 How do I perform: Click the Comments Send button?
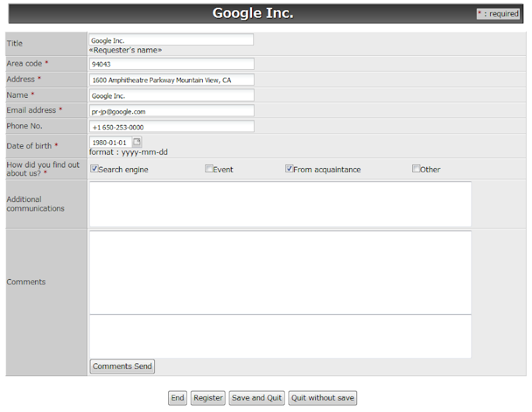coord(122,367)
